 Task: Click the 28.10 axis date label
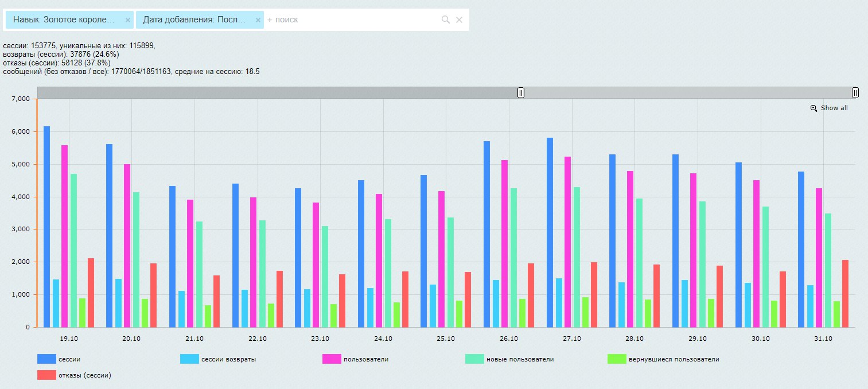pos(635,339)
